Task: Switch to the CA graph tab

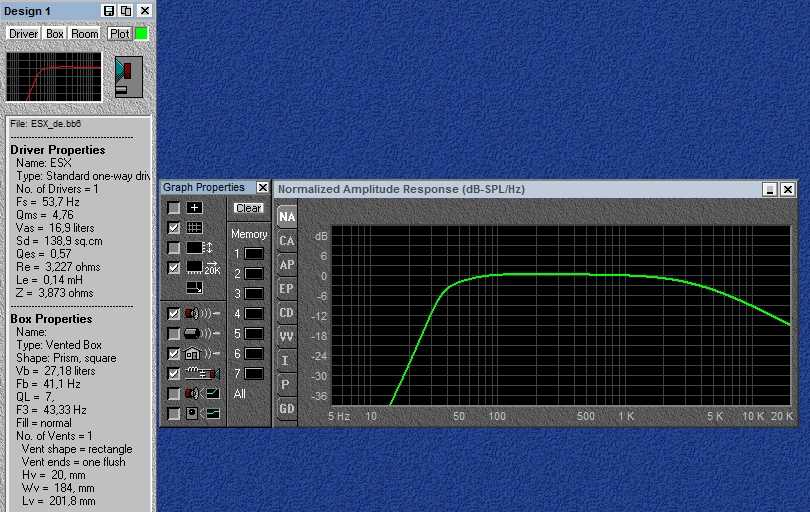Action: pyautogui.click(x=287, y=241)
